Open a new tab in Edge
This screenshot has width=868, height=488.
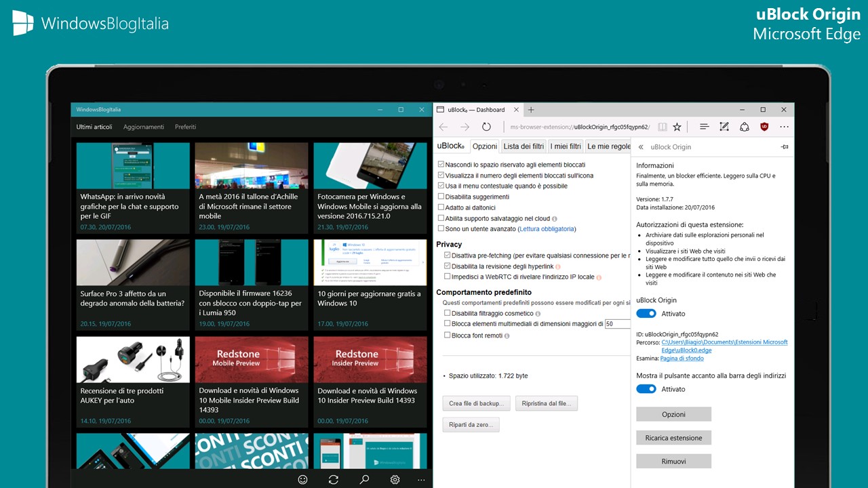tap(531, 110)
